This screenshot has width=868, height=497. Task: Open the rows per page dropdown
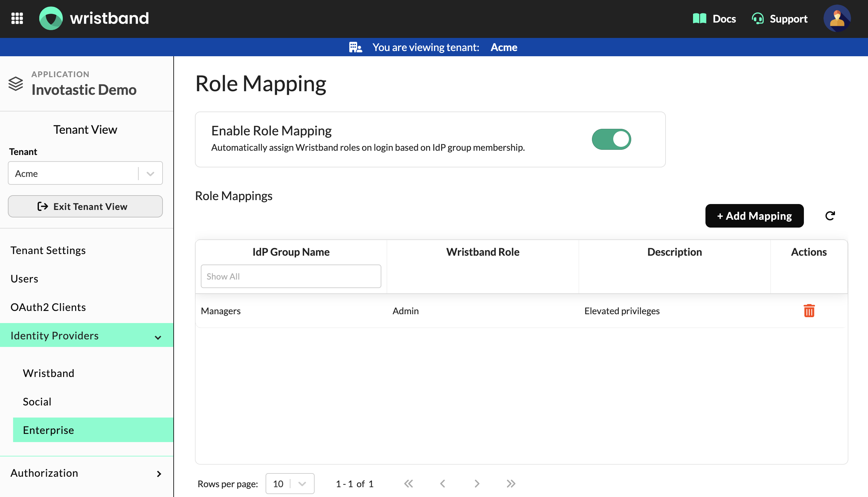(x=290, y=484)
